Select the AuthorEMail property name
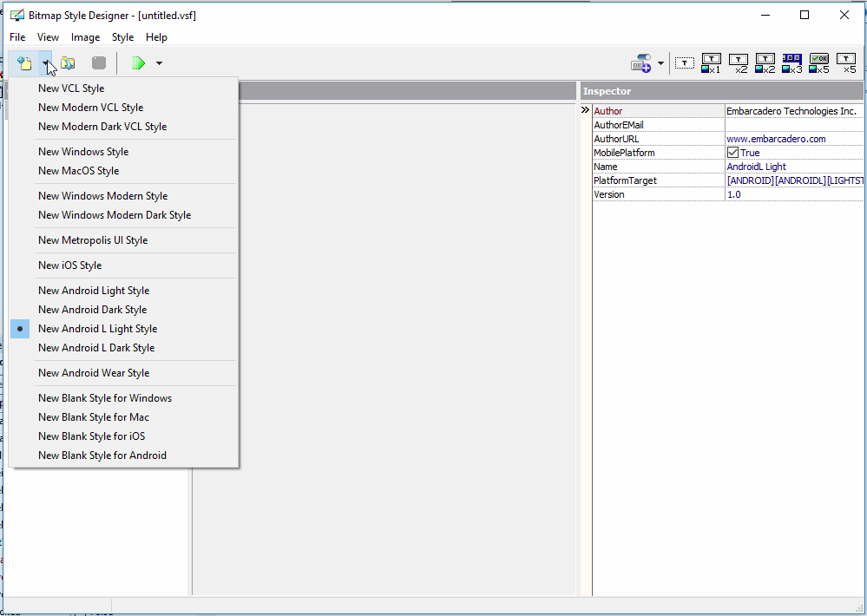This screenshot has height=616, width=867. tap(618, 125)
